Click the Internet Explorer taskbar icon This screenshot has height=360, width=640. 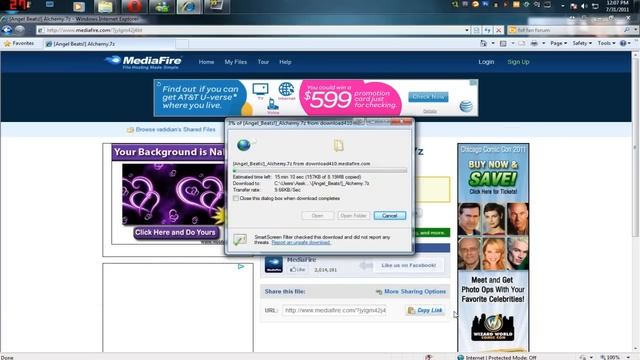coord(189,7)
